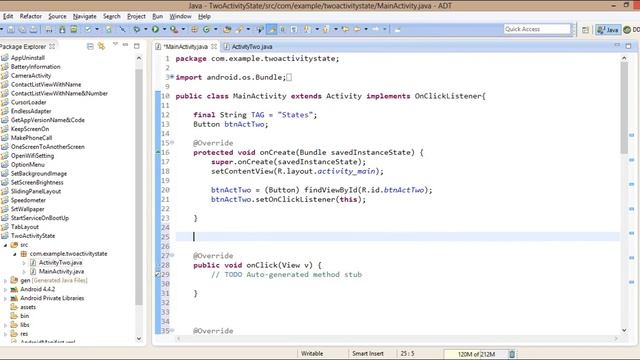The width and height of the screenshot is (640, 360).
Task: Click Link with Editor in Package Explorer
Action: (101, 46)
